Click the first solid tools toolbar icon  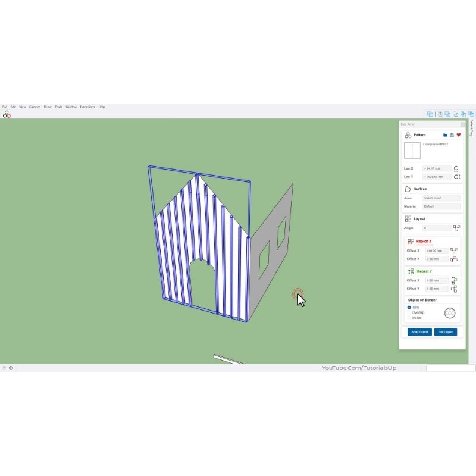(430, 114)
